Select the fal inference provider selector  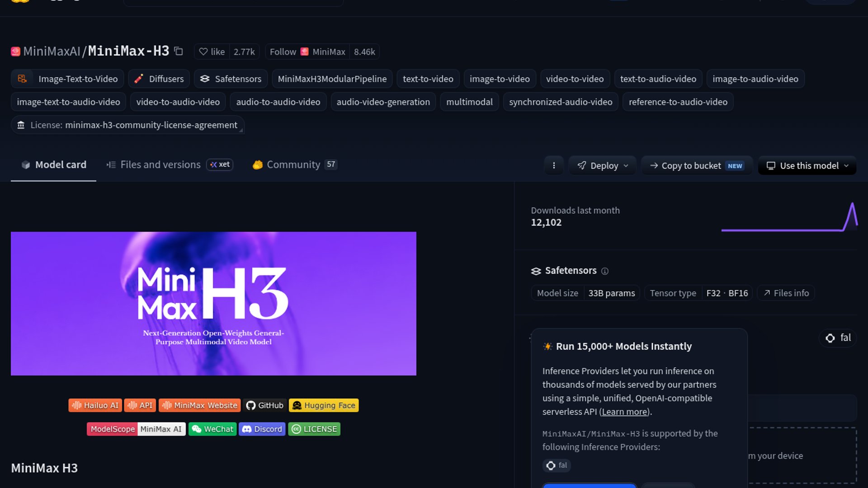[838, 338]
